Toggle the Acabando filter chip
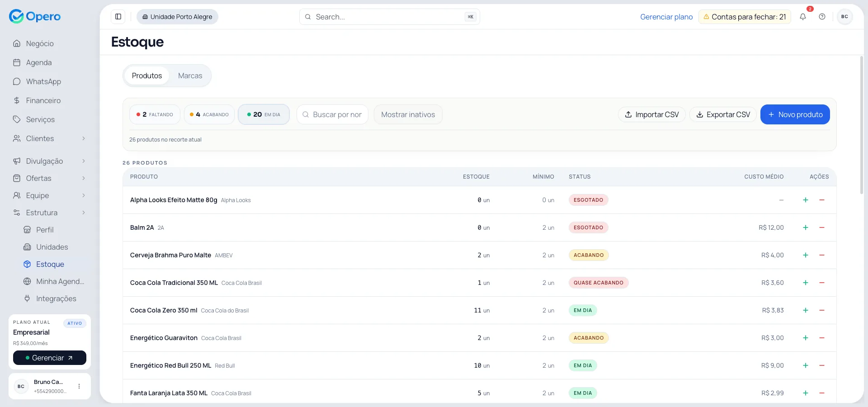The height and width of the screenshot is (407, 868). click(x=209, y=114)
